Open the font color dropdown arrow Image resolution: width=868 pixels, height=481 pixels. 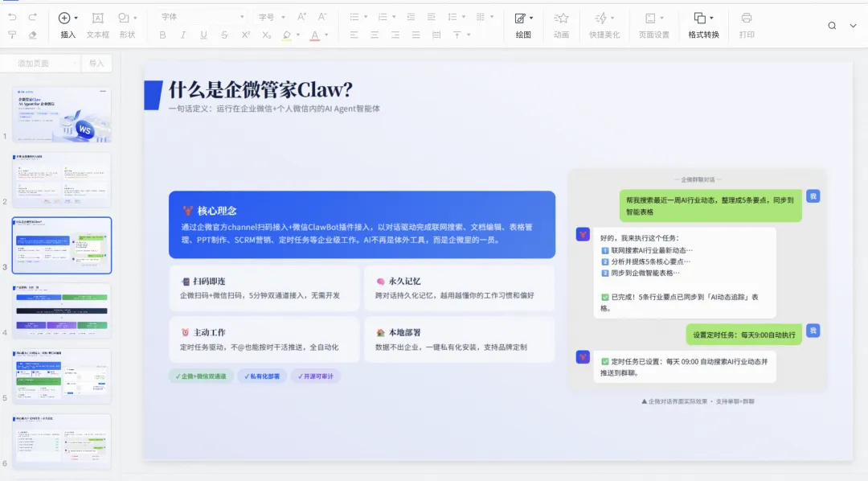click(x=326, y=35)
